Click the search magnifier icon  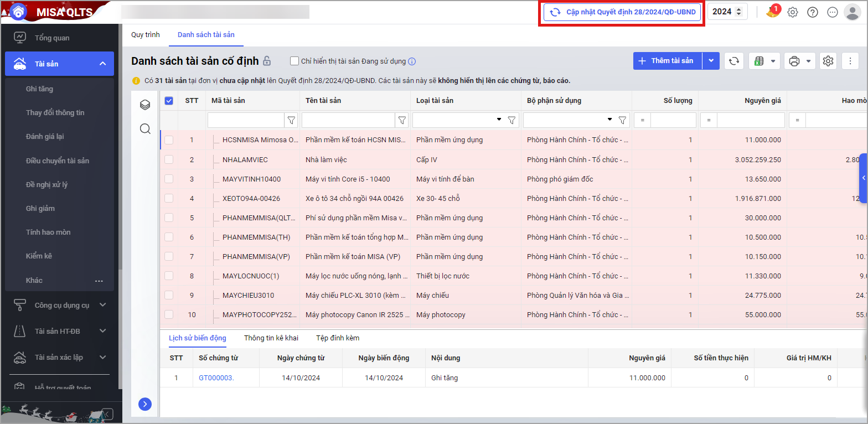pos(145,129)
